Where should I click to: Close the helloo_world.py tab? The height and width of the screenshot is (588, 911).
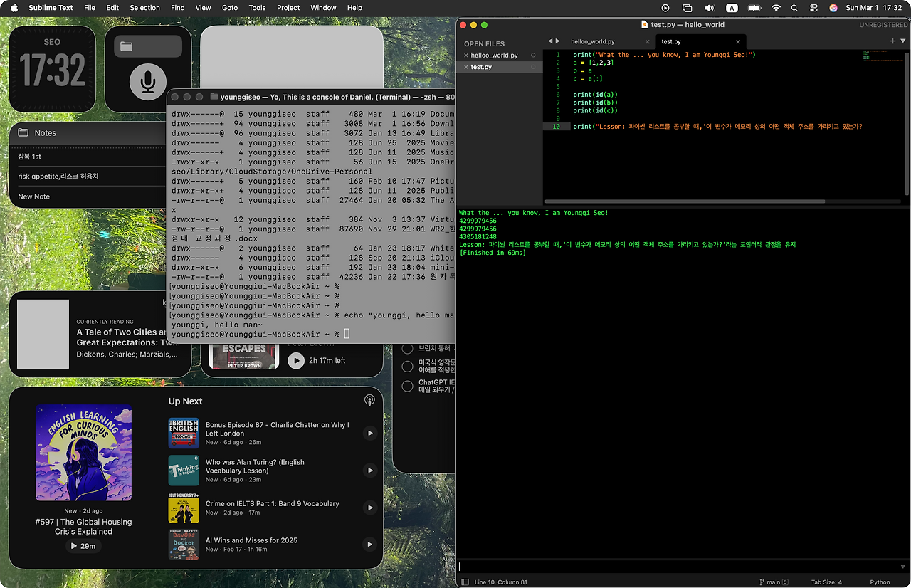[647, 42]
